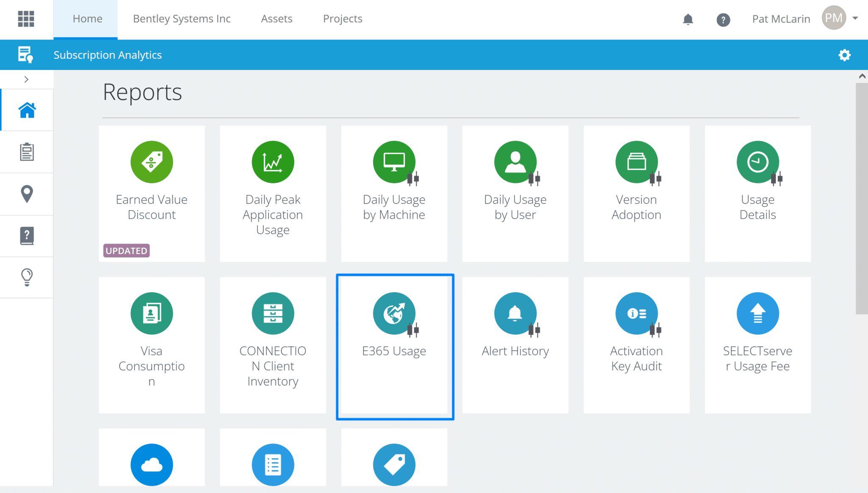This screenshot has height=493, width=868.
Task: Open the Earned Value Discount report icon
Action: click(152, 162)
